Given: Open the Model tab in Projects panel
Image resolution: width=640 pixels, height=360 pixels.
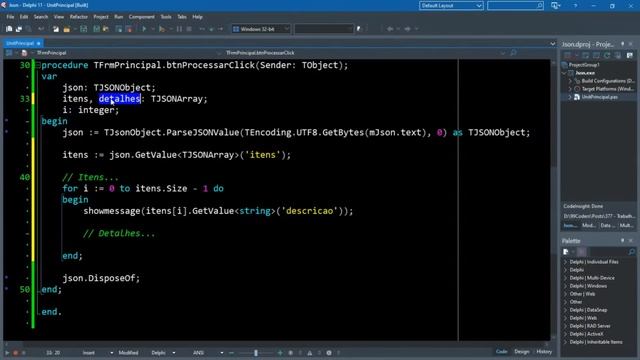Looking at the screenshot, I should tap(588, 225).
